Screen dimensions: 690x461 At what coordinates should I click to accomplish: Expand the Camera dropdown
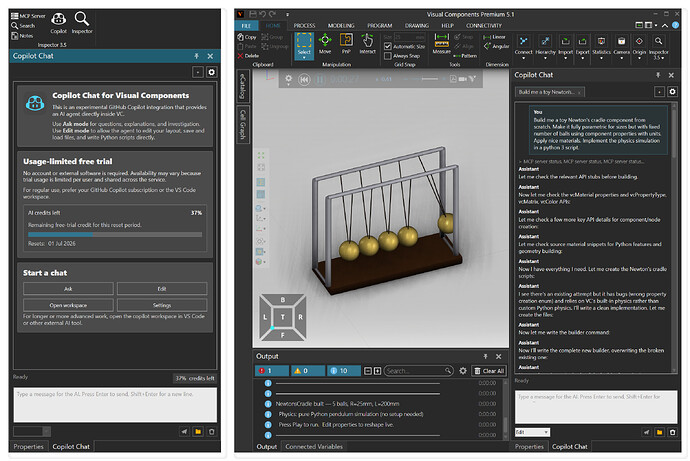coord(621,58)
